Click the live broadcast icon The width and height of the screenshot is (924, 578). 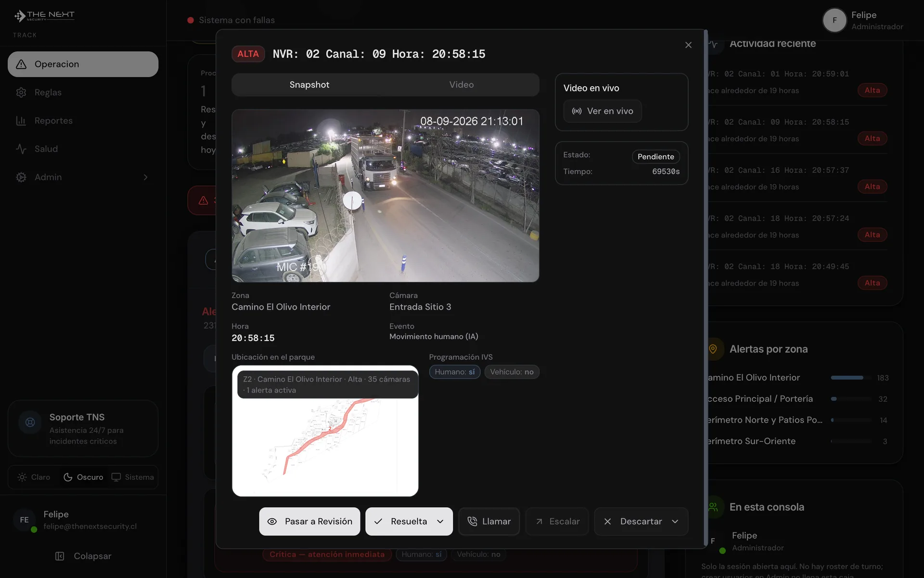pyautogui.click(x=577, y=111)
